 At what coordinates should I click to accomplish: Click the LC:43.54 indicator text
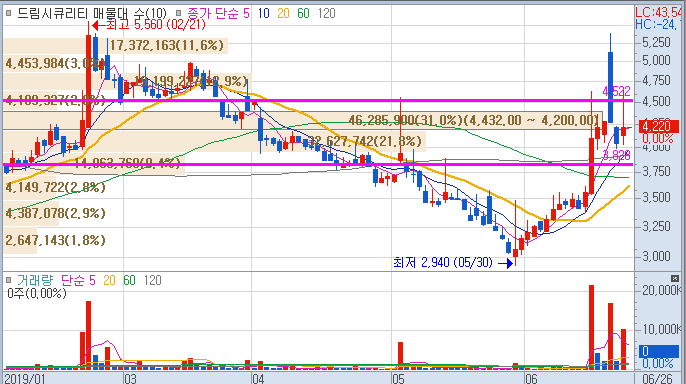pyautogui.click(x=659, y=13)
